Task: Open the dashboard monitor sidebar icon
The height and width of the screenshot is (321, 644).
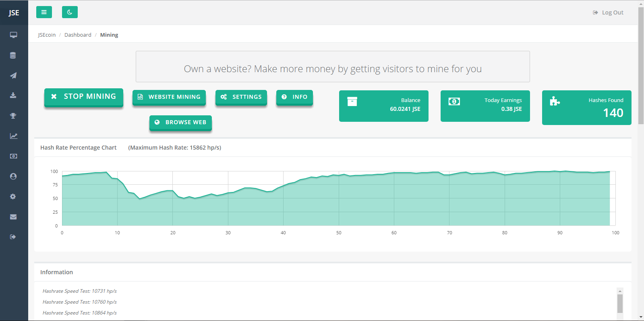Action: [13, 35]
